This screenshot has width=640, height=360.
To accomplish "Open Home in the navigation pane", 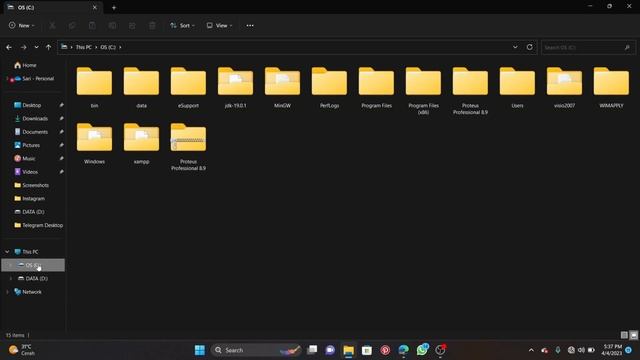I will point(25,65).
